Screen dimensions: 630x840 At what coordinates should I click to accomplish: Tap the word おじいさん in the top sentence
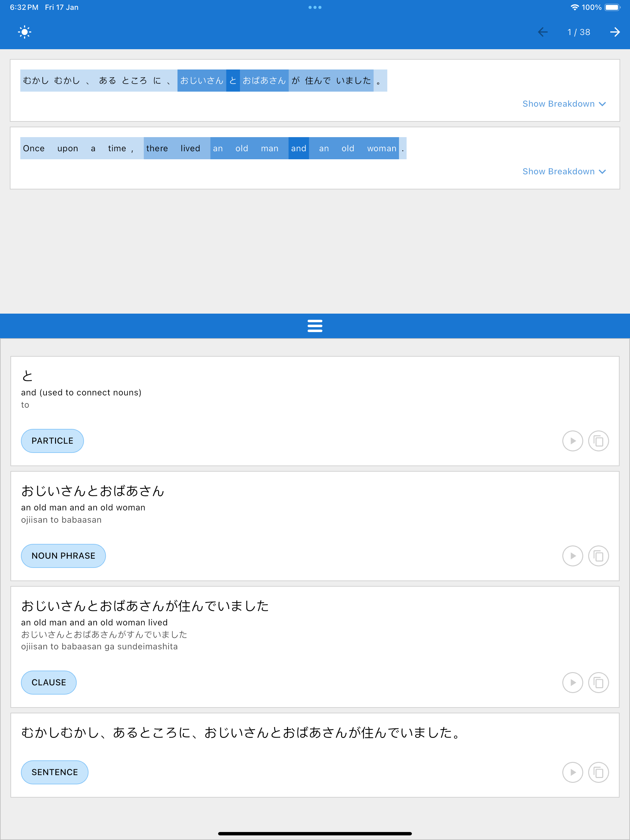tap(202, 81)
